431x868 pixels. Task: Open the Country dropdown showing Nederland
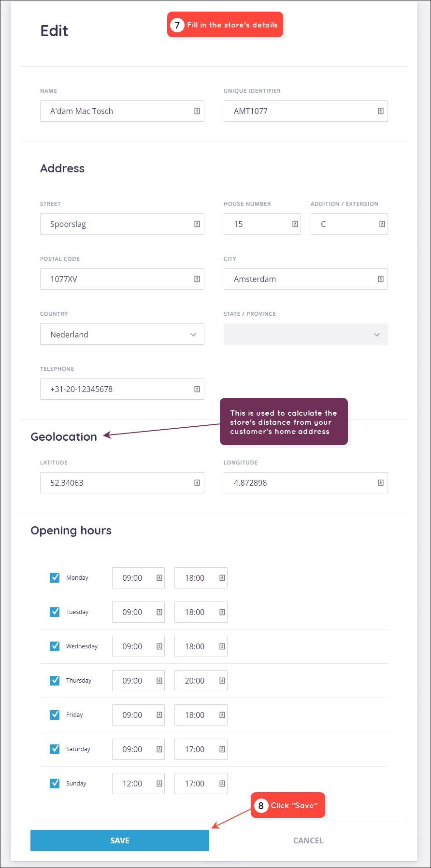122,334
